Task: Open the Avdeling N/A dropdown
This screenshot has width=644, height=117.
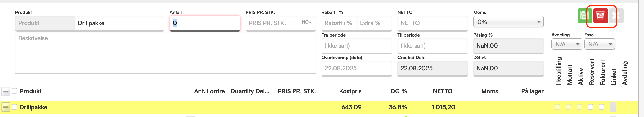Action: [x=567, y=44]
